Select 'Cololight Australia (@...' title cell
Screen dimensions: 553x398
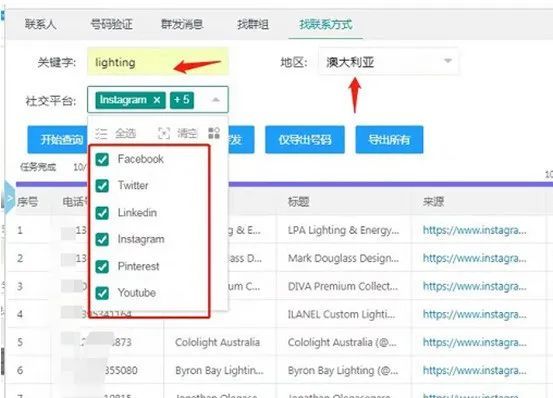pyautogui.click(x=342, y=342)
